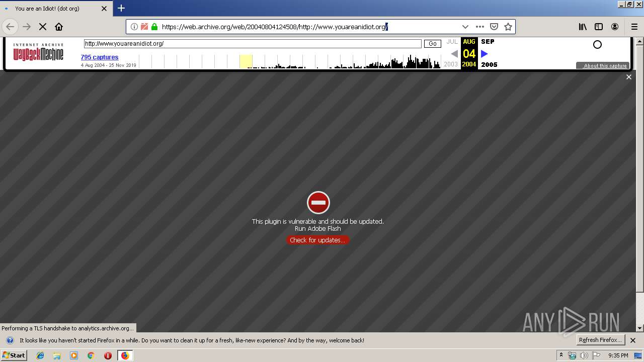This screenshot has height=362, width=644.
Task: Launch Chrome from taskbar
Action: point(91,355)
